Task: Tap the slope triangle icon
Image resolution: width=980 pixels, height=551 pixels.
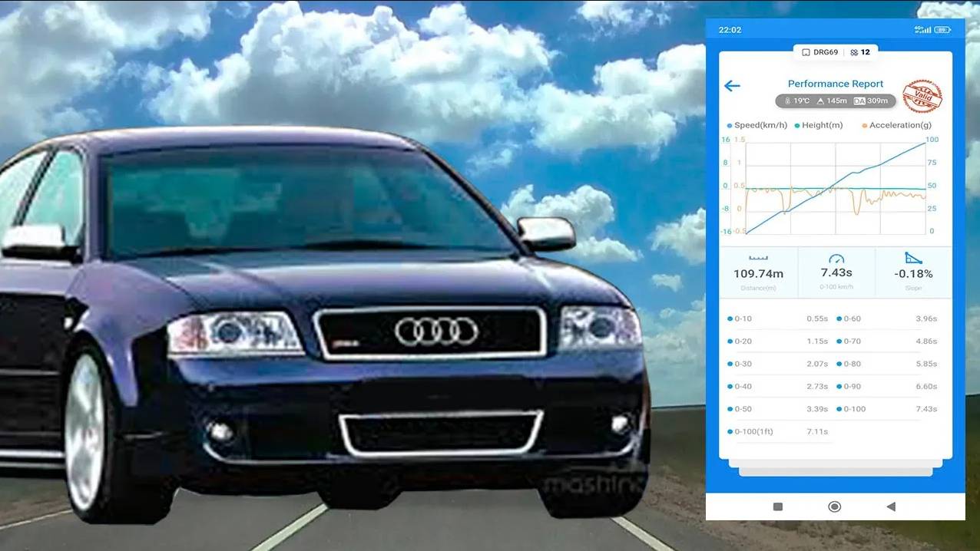Action: pyautogui.click(x=913, y=258)
